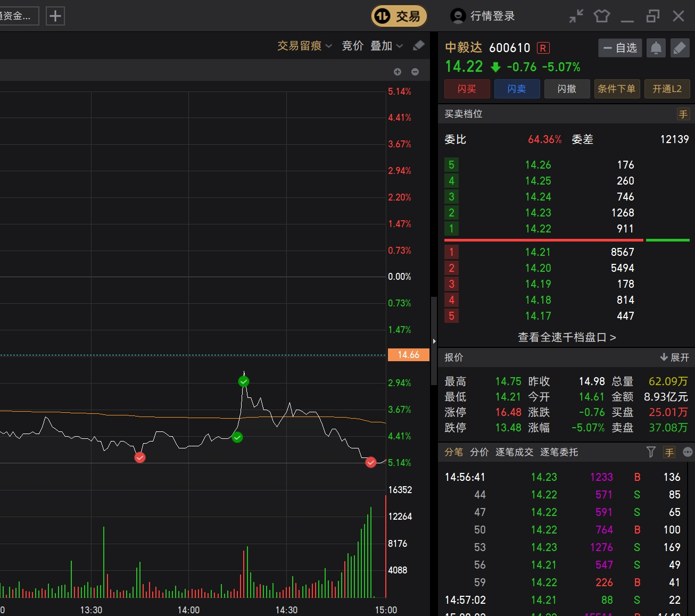This screenshot has height=616, width=695.
Task: Click the 交易 trading button
Action: click(x=399, y=16)
